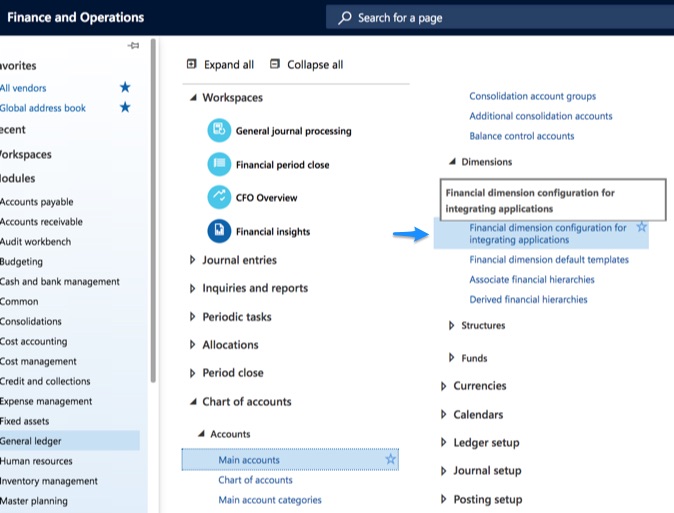
Task: Open All vendors favorite link
Action: pos(23,88)
